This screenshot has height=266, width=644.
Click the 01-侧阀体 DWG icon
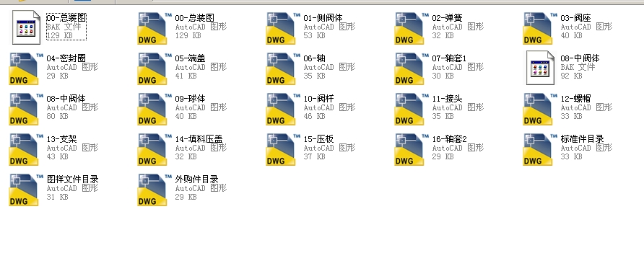[x=283, y=28]
